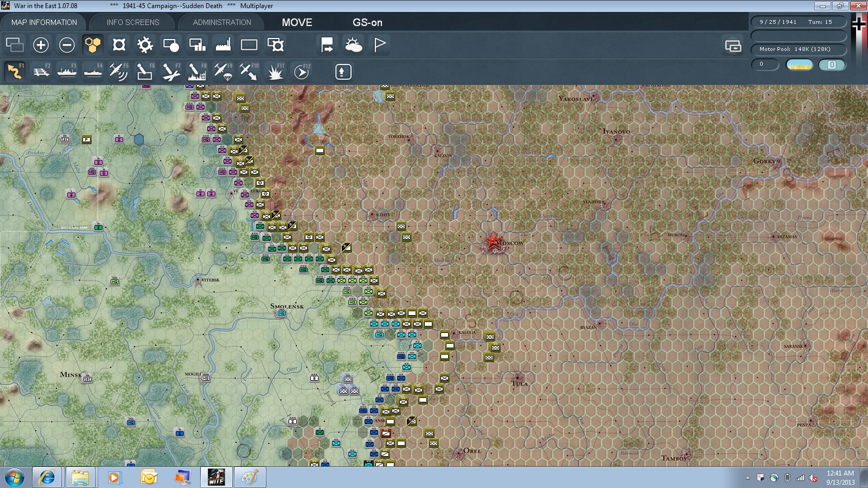
Task: Click the red star Moscow marker
Action: click(x=493, y=241)
